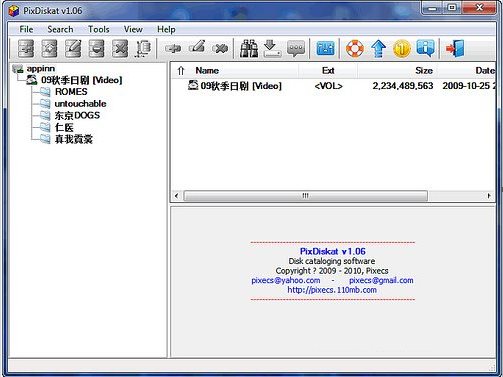
Task: Click the horizontal scrollbar thumb in the file list
Action: tap(305, 196)
